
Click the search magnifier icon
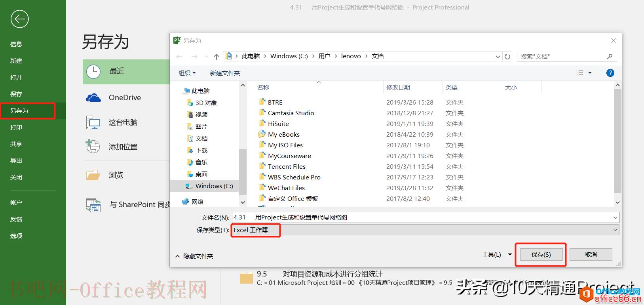click(x=610, y=57)
